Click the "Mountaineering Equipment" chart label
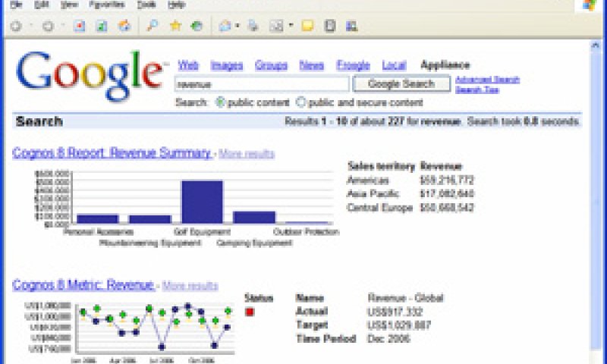The image size is (607, 364). pos(150,243)
